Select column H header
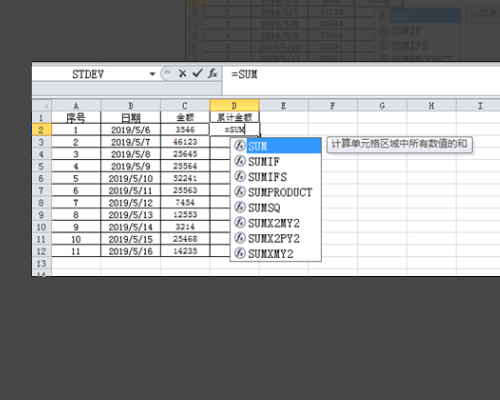This screenshot has width=500, height=400. pyautogui.click(x=431, y=106)
